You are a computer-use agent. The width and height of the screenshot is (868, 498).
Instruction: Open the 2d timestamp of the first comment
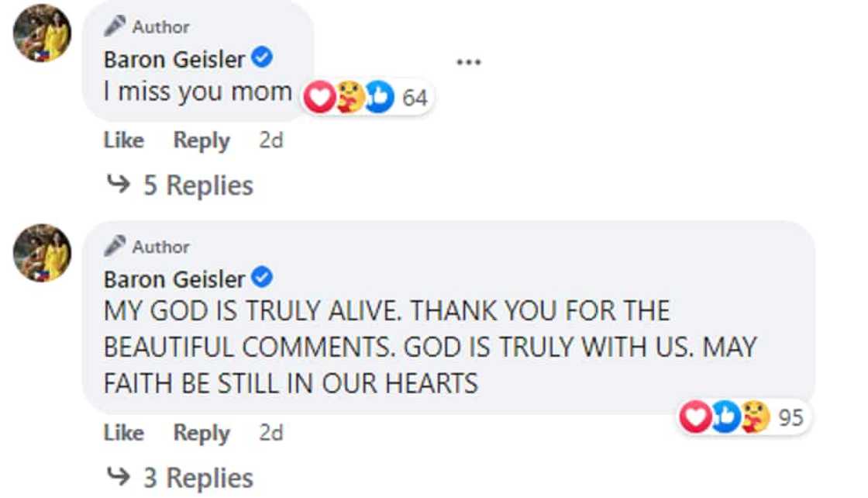(270, 140)
